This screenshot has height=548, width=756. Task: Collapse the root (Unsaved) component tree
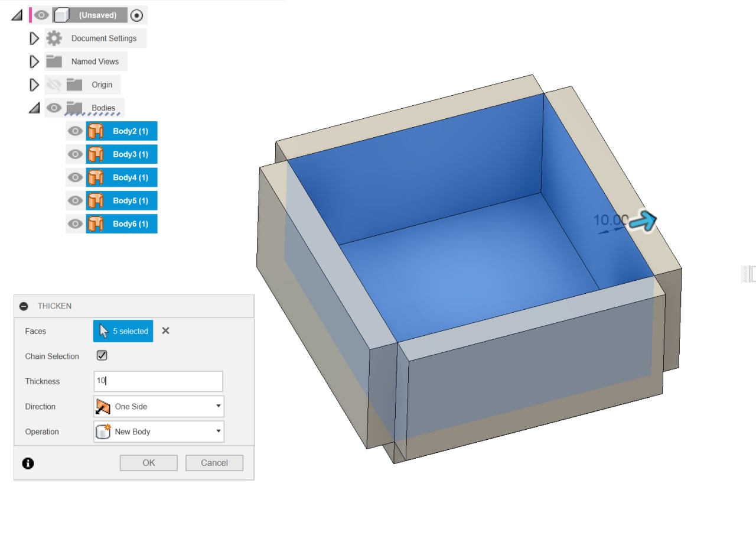click(17, 15)
